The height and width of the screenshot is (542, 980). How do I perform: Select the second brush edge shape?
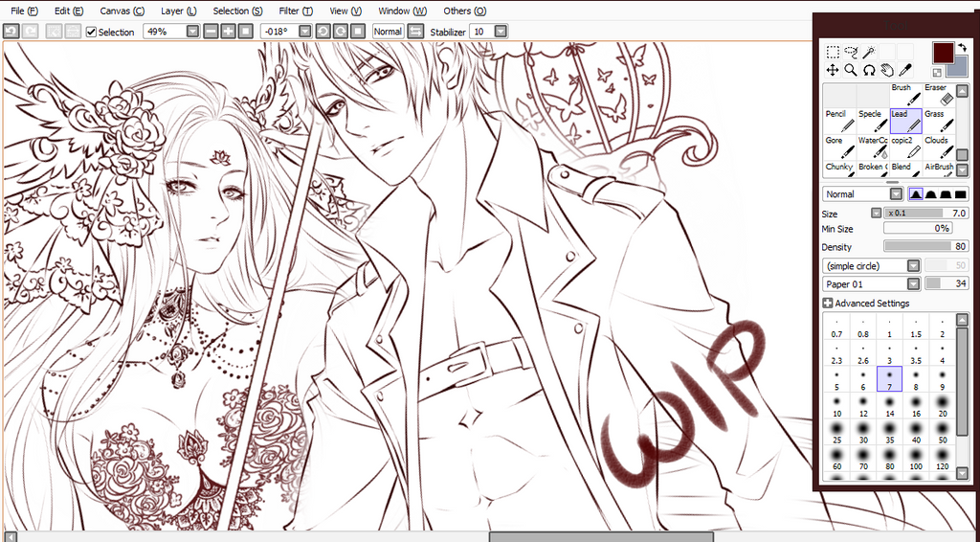[930, 194]
